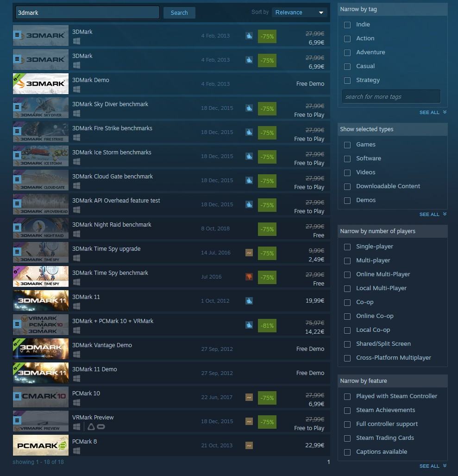The width and height of the screenshot is (458, 476).
Task: Open the 3DMark Sky Diver thumbnail image
Action: click(x=41, y=108)
